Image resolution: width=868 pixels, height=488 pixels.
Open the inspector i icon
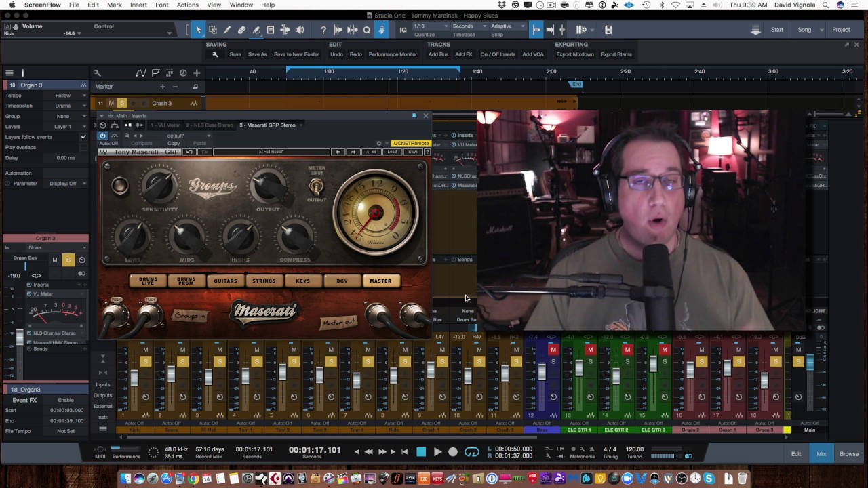(x=22, y=73)
